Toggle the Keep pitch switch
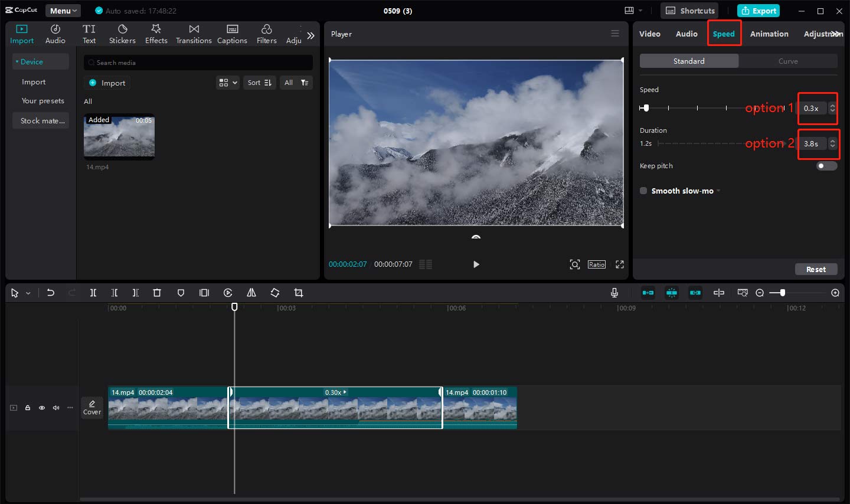850x504 pixels. (826, 166)
